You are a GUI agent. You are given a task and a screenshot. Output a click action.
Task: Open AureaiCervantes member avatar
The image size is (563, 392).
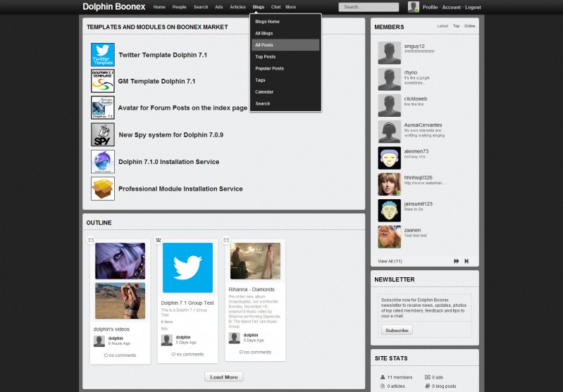[389, 132]
